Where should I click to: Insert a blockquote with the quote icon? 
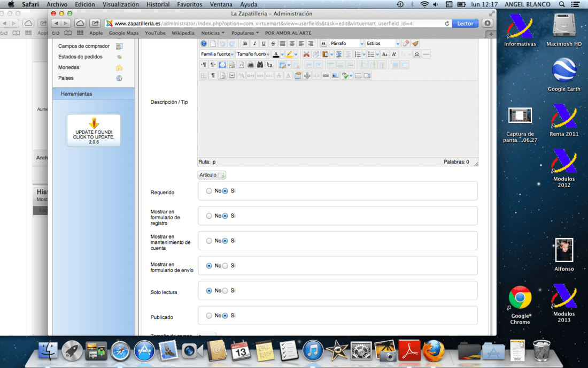323,43
